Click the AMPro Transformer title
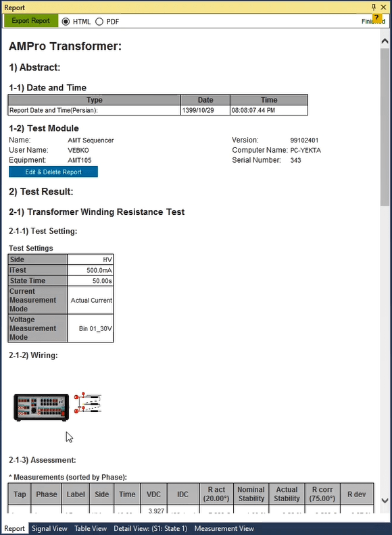The width and height of the screenshot is (392, 535). coord(65,46)
